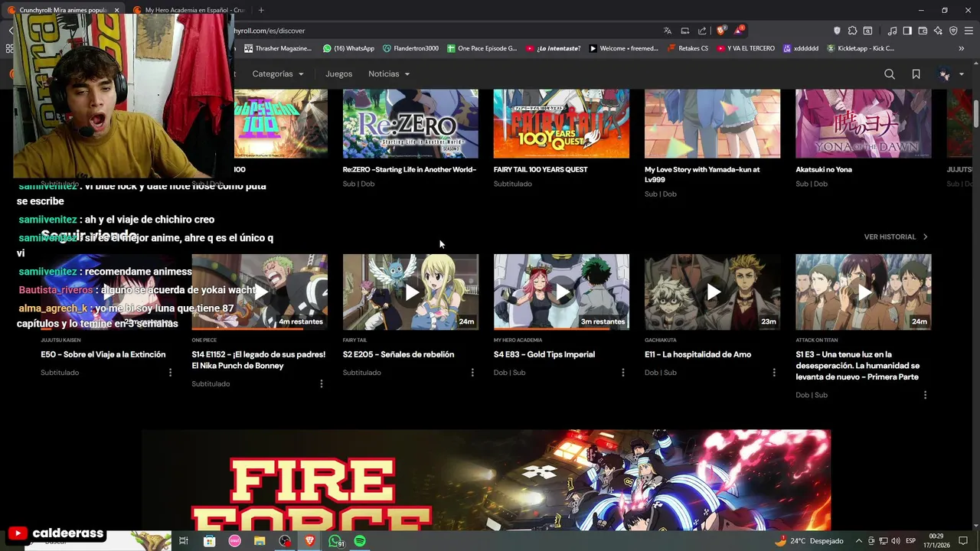Open One Pace Episode Guide bookmark

pos(482,48)
